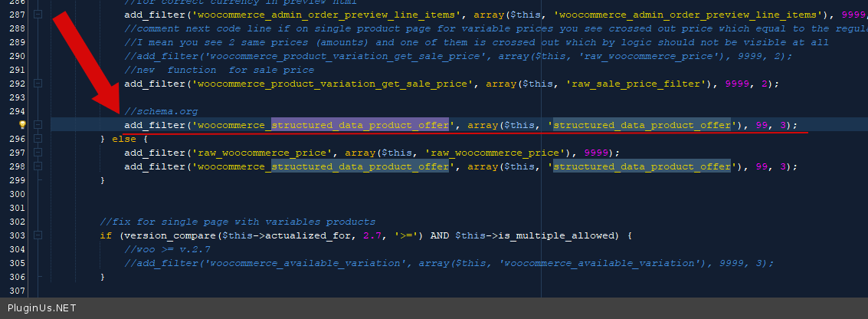This screenshot has height=319, width=868.
Task: Toggle the fold marker on line 292
Action: (38, 84)
